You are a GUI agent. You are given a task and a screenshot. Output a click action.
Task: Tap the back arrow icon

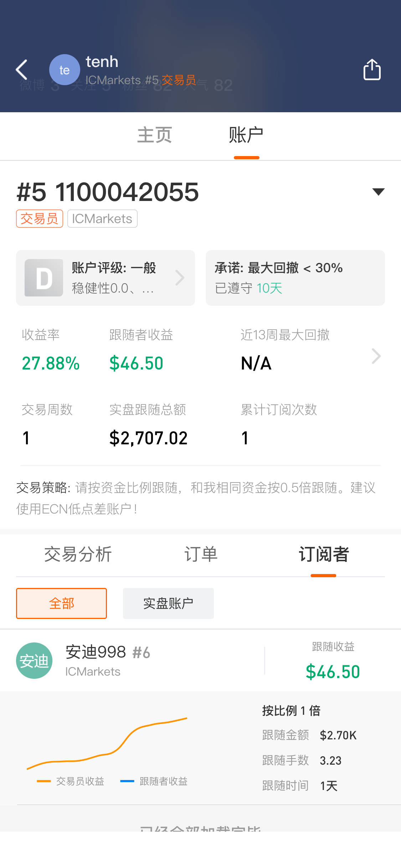[x=22, y=69]
